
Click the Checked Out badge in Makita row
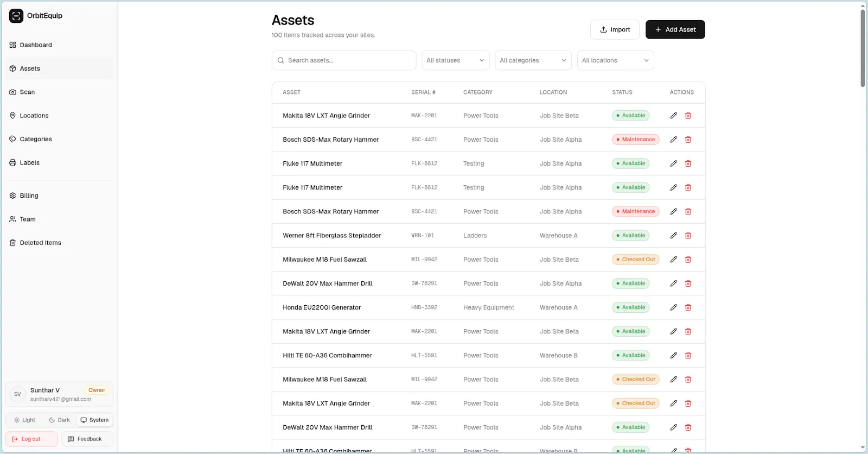636,403
